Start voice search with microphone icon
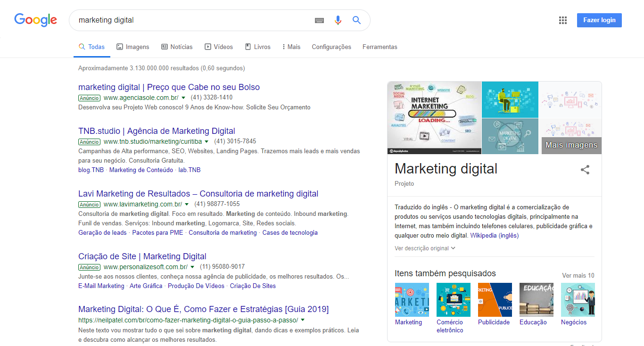Viewport: 644px width, 346px height. pos(338,20)
